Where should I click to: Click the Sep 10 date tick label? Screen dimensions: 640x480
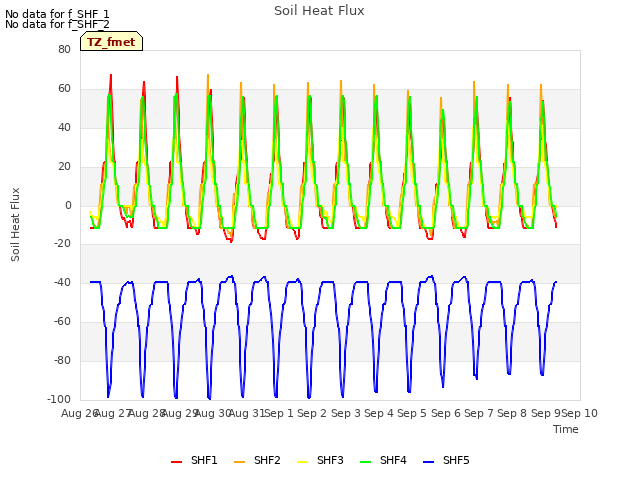[580, 413]
